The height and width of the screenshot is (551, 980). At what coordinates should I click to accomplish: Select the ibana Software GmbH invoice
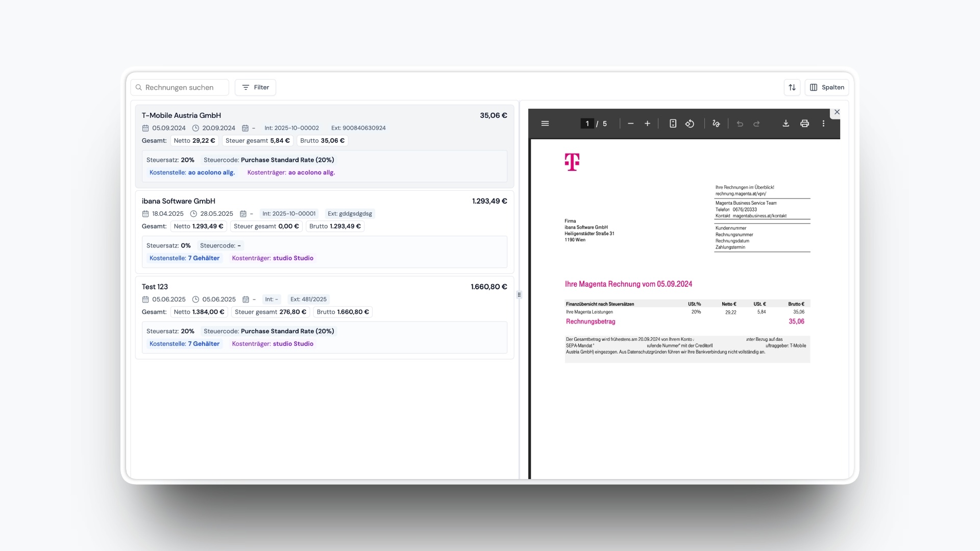178,201
